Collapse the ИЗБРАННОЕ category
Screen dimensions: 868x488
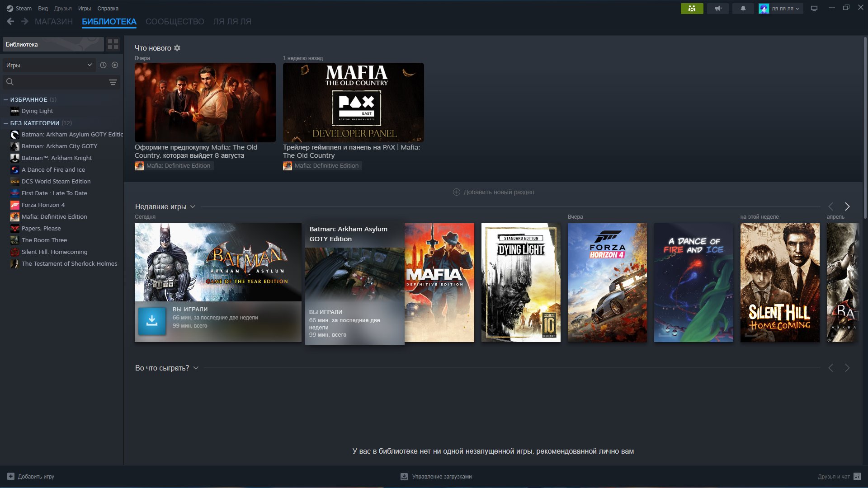(6, 99)
